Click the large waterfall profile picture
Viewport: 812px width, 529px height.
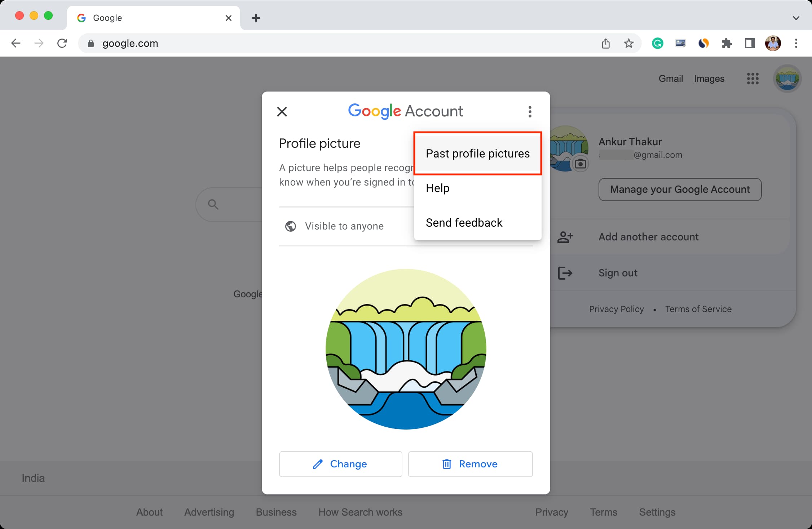pos(406,349)
